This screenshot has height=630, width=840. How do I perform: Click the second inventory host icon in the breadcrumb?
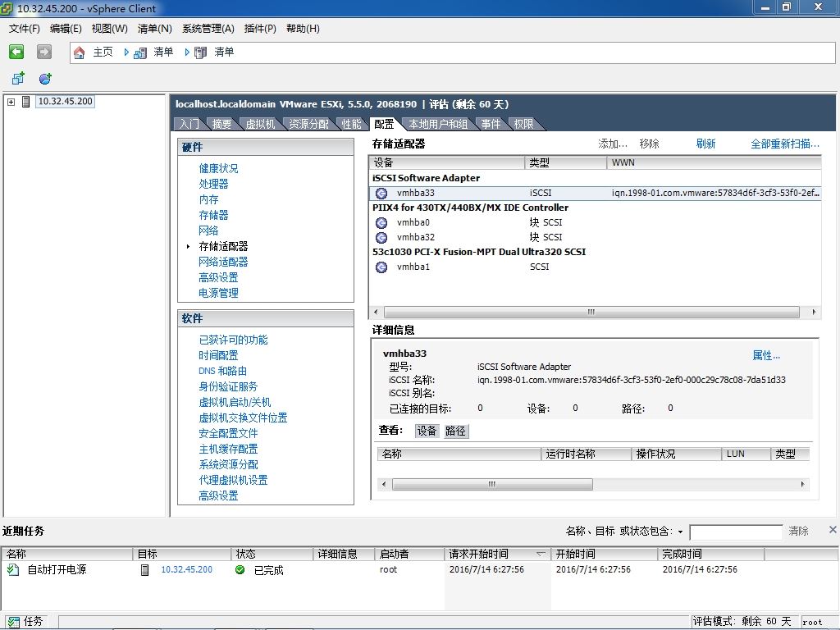(200, 52)
